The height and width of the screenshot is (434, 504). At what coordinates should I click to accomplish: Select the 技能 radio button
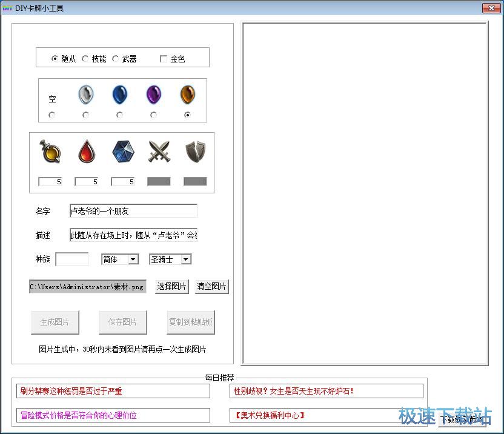(85, 59)
